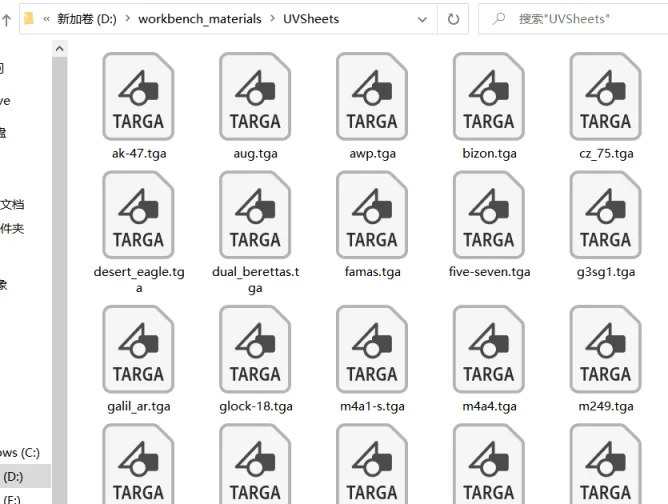The image size is (668, 504).
Task: Click the awp.tga file name
Action: click(x=372, y=154)
